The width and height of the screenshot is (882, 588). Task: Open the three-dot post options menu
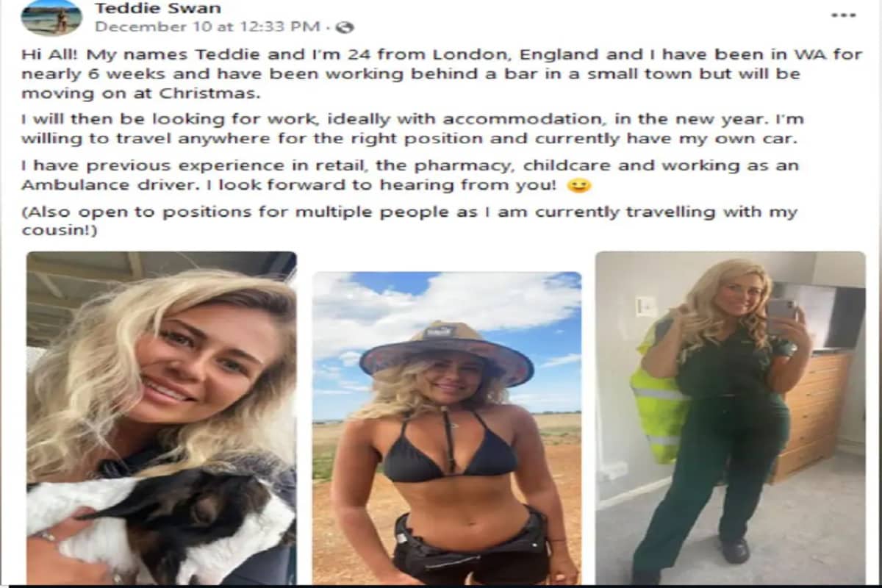[843, 14]
